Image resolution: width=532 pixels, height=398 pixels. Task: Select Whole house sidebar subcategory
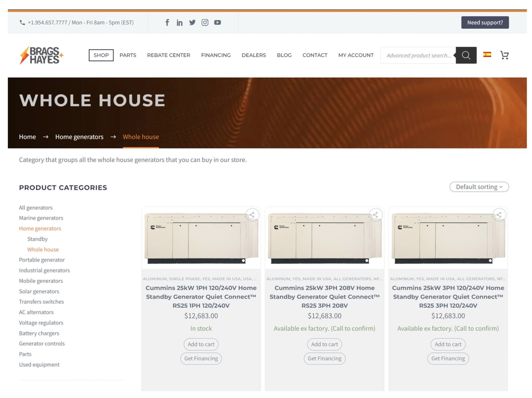coord(43,249)
